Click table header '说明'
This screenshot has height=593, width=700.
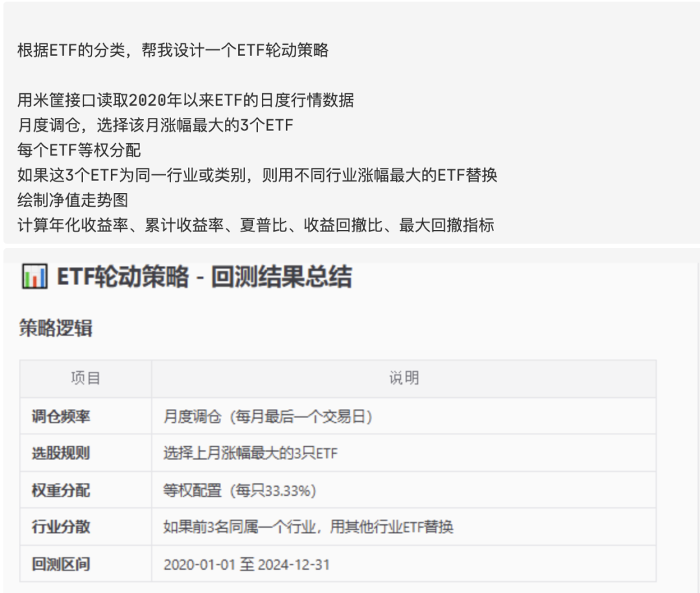pos(404,378)
